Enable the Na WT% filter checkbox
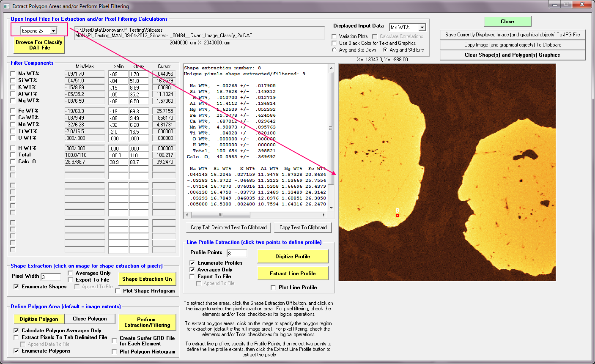 (13, 74)
